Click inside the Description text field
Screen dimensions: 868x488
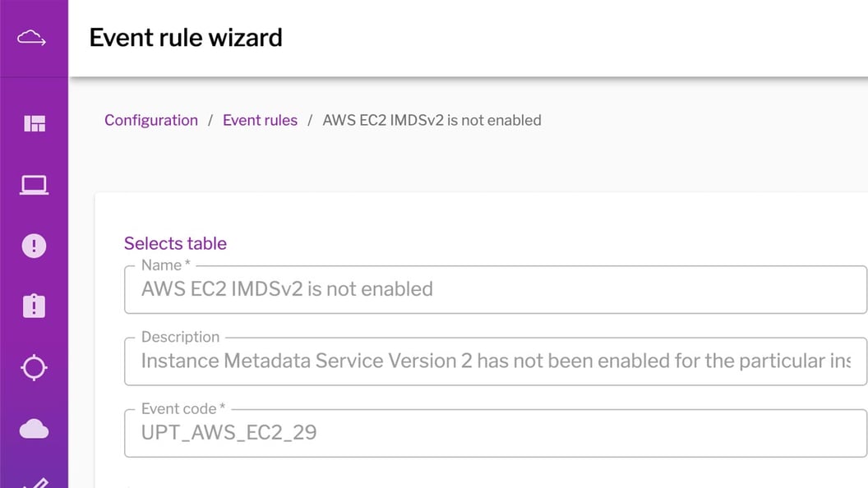(x=411, y=361)
